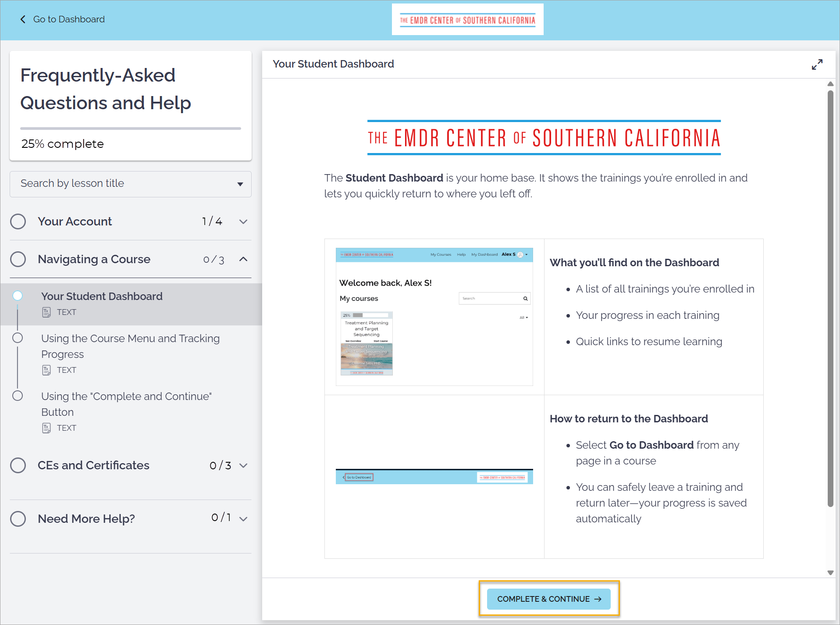Image resolution: width=840 pixels, height=625 pixels.
Task: Open Search by lesson title dropdown
Action: coord(131,184)
